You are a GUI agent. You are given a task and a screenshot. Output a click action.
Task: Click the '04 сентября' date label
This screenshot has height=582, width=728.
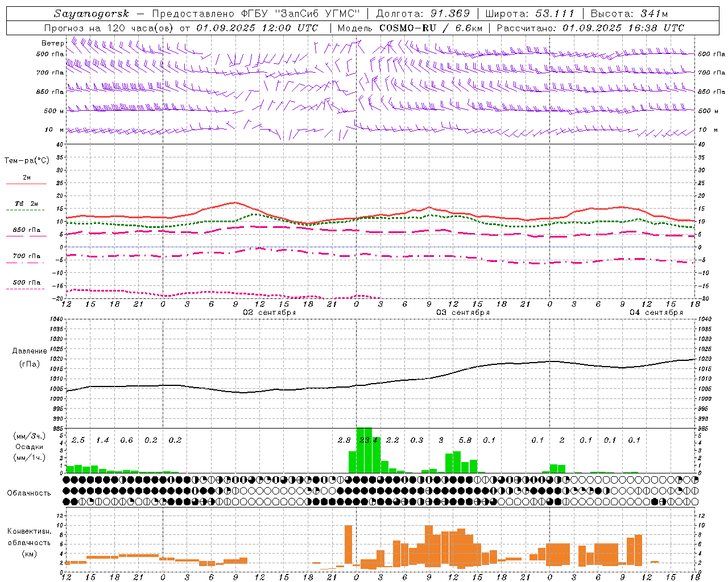(x=656, y=313)
